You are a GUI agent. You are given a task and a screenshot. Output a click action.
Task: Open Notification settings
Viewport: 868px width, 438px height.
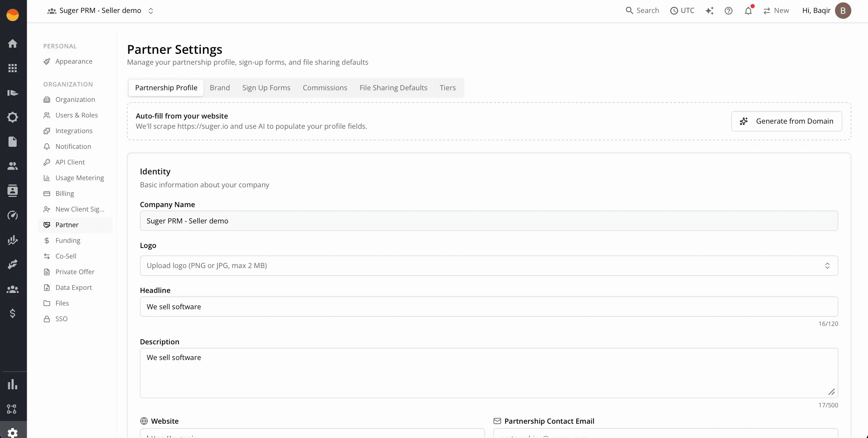point(76,146)
